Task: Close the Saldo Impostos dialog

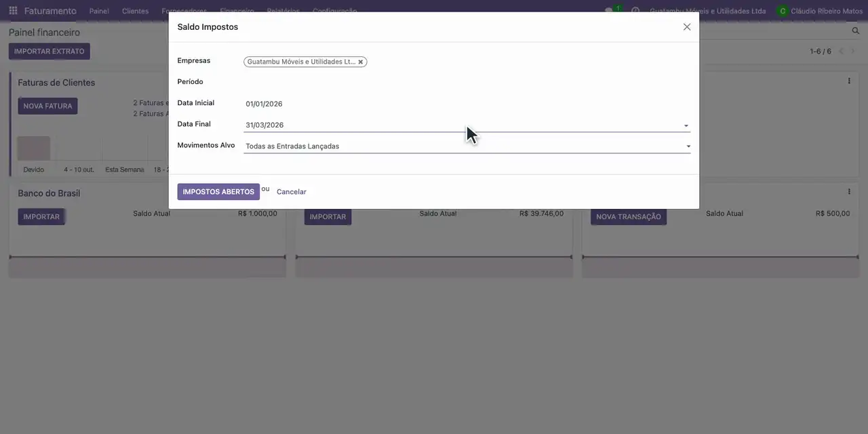Action: pos(687,27)
